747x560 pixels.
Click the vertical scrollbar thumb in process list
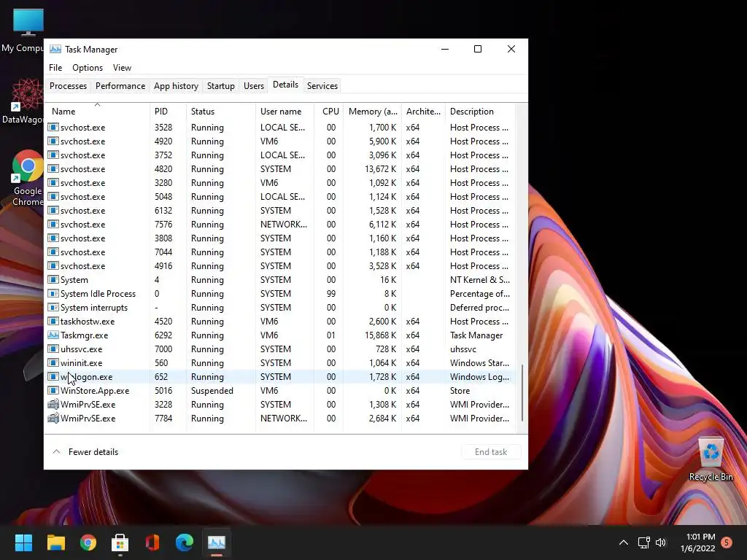522,393
